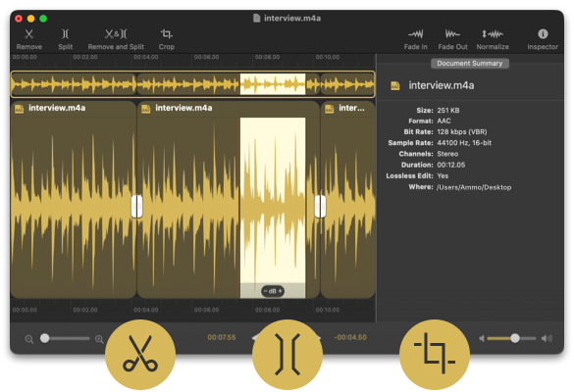Adjust the zoom level slider knob

pos(45,338)
